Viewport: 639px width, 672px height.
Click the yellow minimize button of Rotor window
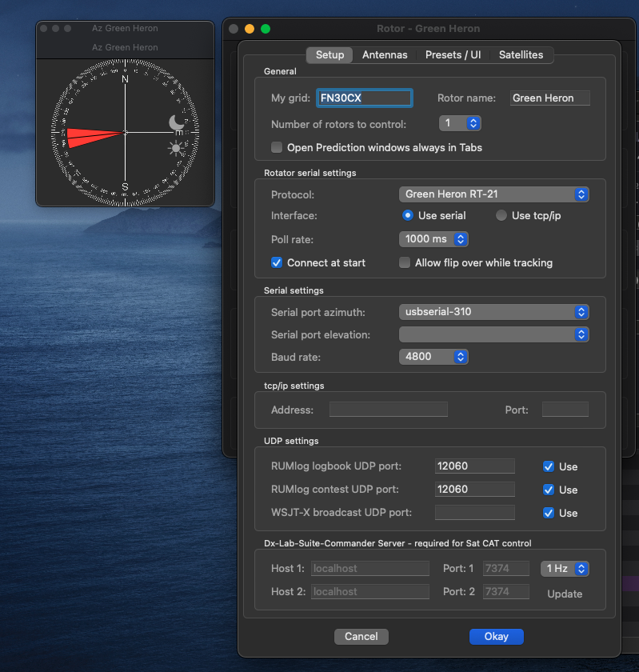click(250, 29)
